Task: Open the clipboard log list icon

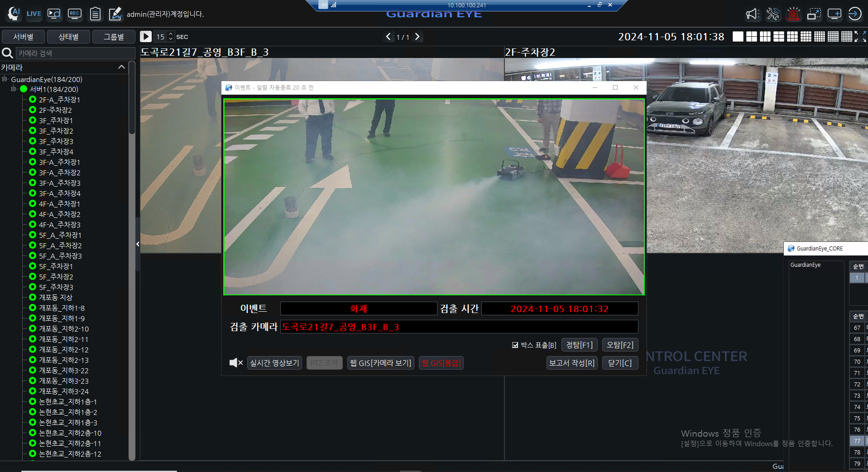Action: click(x=95, y=14)
